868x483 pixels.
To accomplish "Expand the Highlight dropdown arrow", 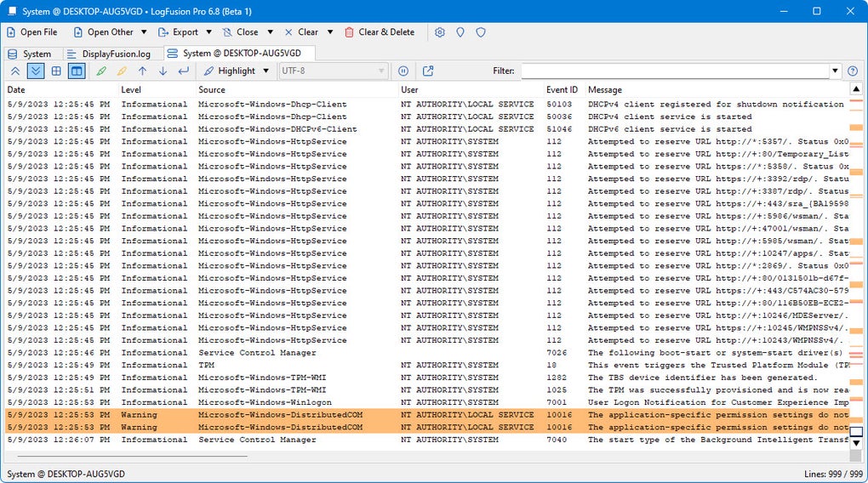I will [266, 71].
